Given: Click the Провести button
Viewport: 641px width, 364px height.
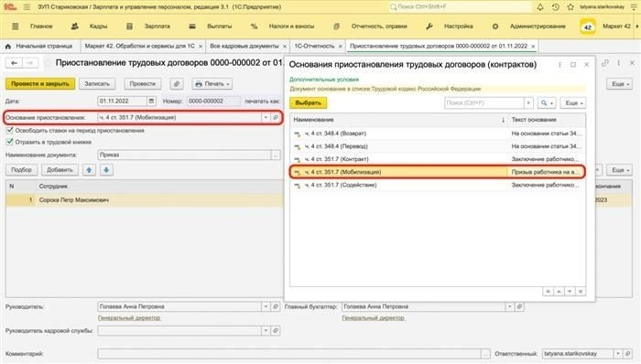Looking at the screenshot, I should (x=142, y=83).
